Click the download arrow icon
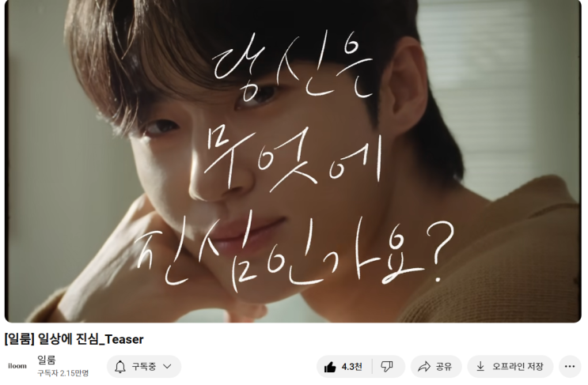Screen dimensions: 588x385 480,366
